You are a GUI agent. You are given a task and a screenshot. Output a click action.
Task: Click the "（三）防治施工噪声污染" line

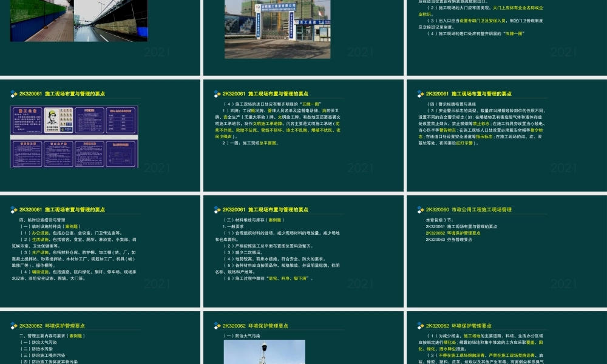(42, 356)
